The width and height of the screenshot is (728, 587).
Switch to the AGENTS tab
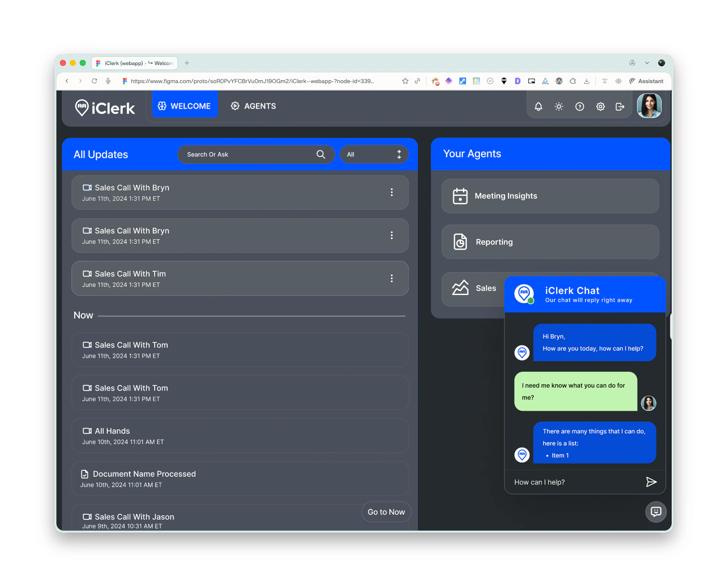tap(254, 106)
